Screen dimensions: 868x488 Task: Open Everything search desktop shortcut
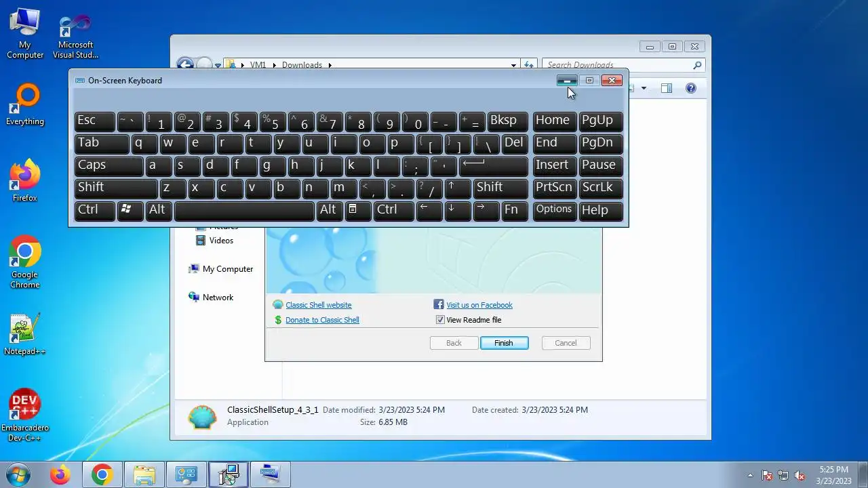[x=25, y=104]
